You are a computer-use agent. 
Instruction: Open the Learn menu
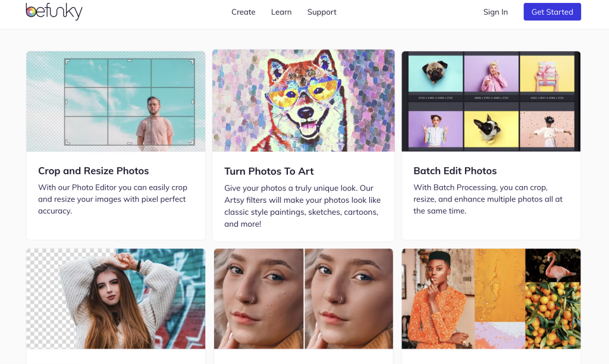point(281,12)
